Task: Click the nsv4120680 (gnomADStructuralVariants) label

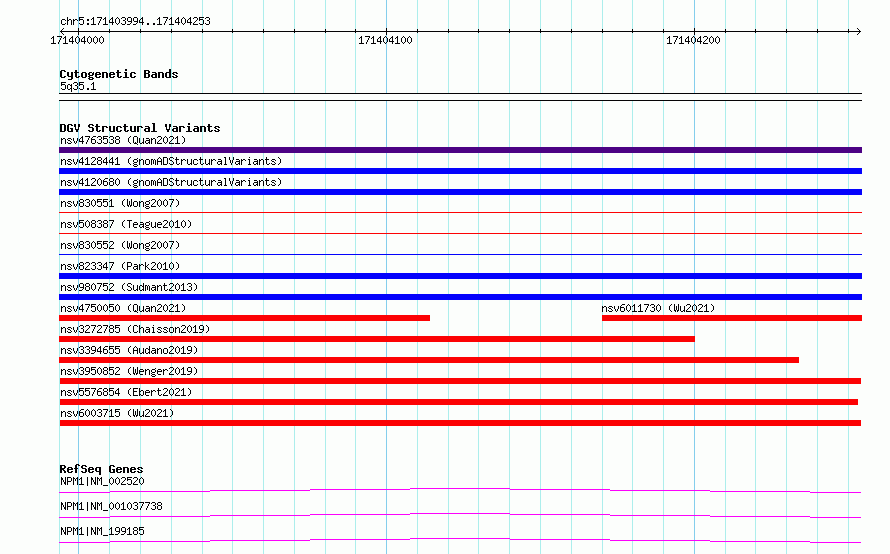Action: [x=171, y=182]
